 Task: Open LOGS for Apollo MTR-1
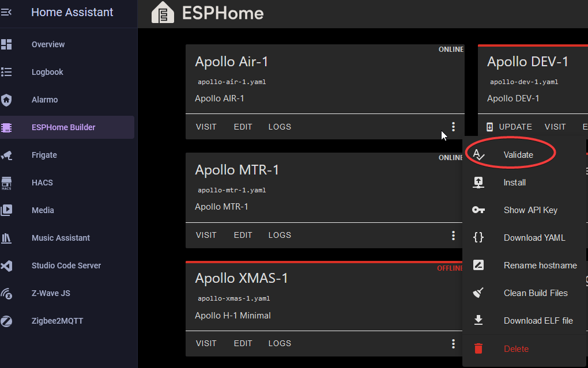pyautogui.click(x=280, y=235)
